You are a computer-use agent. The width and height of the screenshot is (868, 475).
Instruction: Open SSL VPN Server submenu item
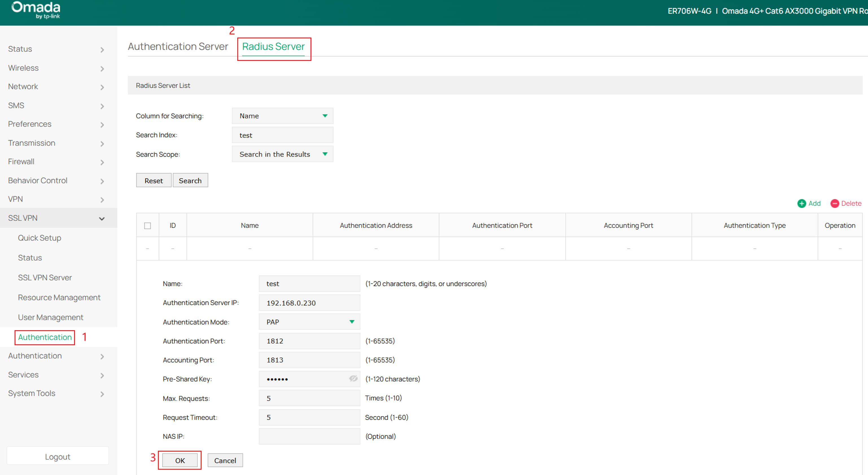pos(45,278)
